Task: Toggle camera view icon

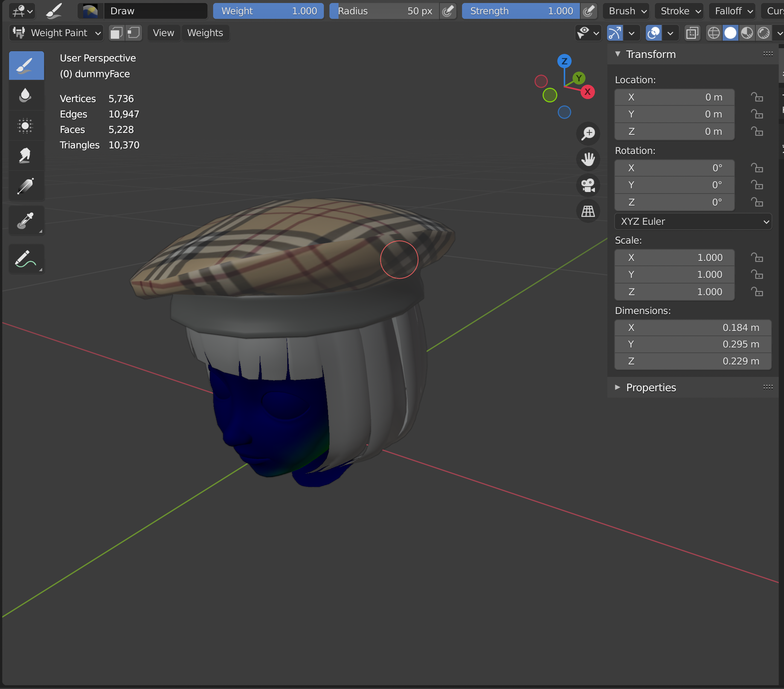Action: (x=588, y=185)
